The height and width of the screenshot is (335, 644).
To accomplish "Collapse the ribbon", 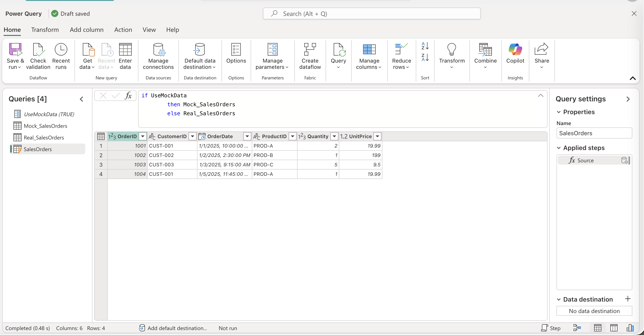I will tap(633, 78).
